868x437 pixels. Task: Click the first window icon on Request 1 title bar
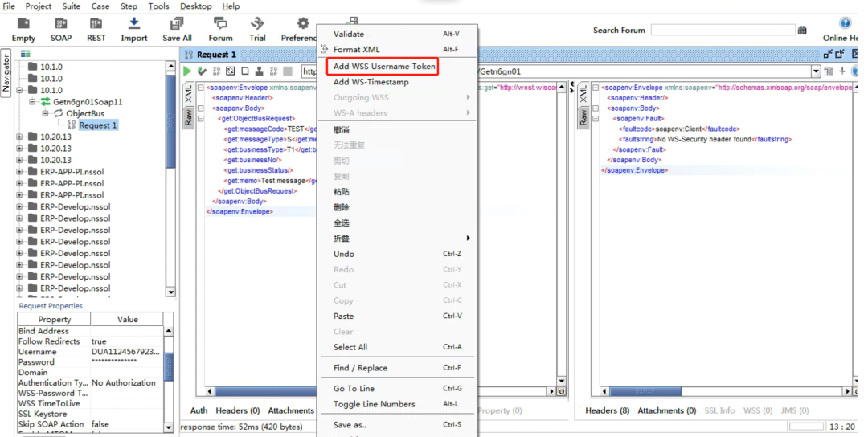click(x=828, y=54)
